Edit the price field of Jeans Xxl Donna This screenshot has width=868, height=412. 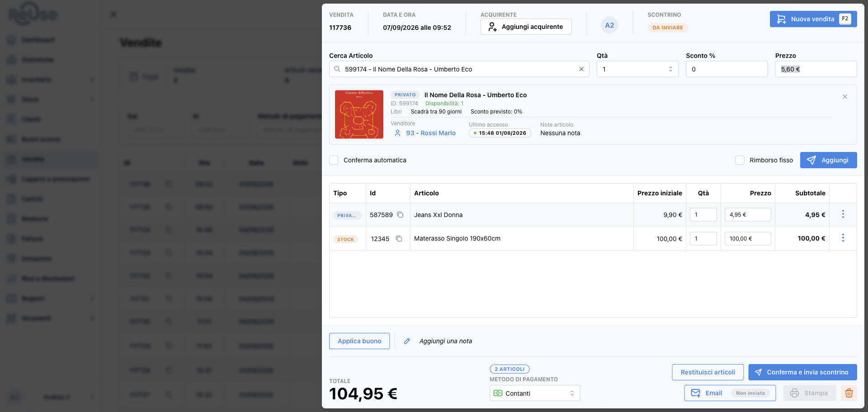click(x=748, y=215)
